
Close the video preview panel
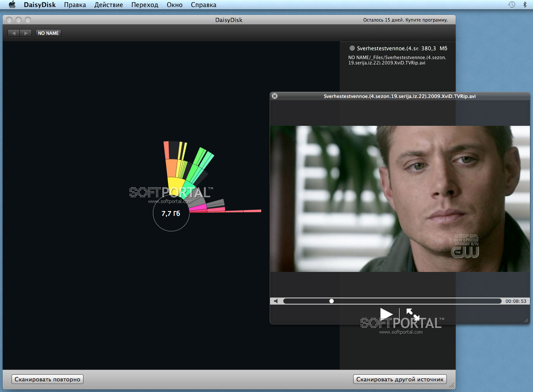(x=274, y=96)
